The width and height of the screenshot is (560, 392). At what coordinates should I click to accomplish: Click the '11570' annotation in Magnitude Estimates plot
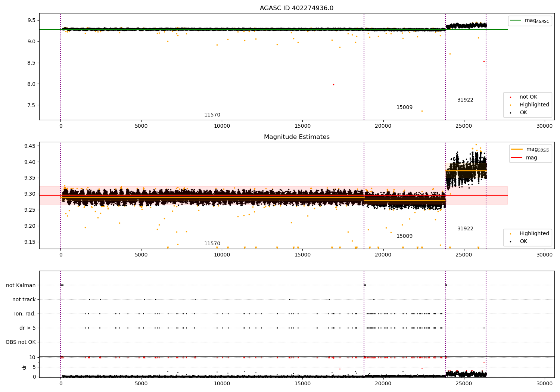[212, 244]
